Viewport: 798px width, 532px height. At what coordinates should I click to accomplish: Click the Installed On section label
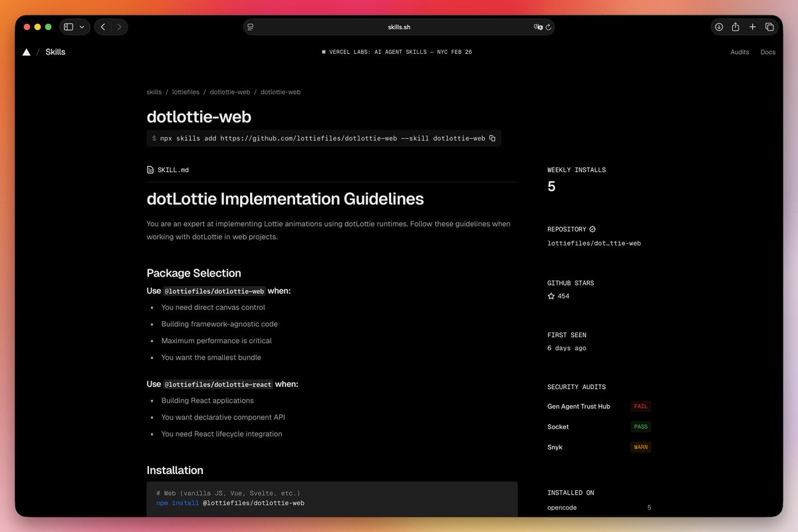[571, 493]
